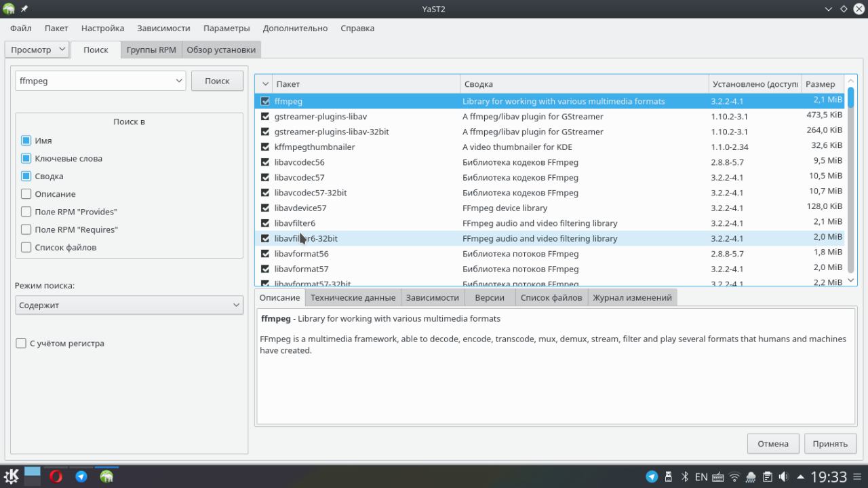Click the Telegram tray icon
Image resolution: width=868 pixels, height=488 pixels.
(652, 476)
